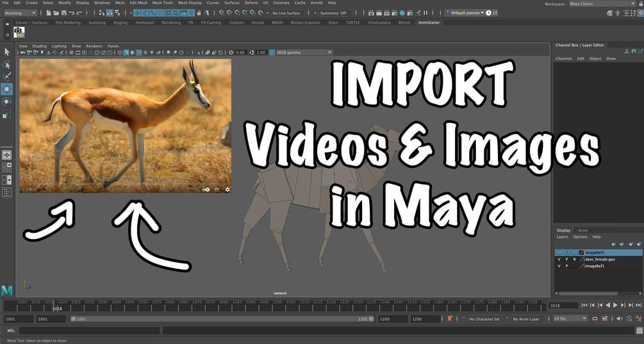This screenshot has height=344, width=644.
Task: Open the Mesh Tools menu
Action: pos(162,3)
